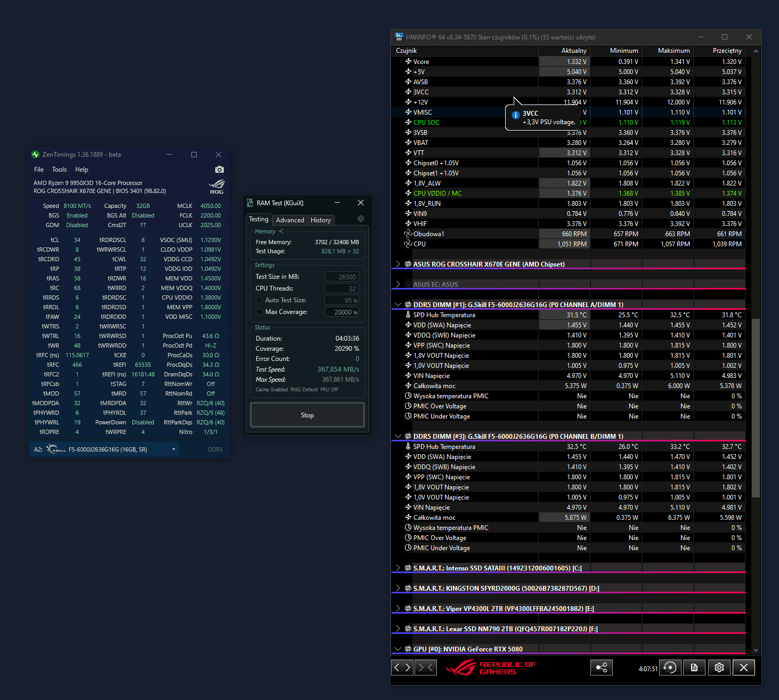Screen dimensions: 779x700
Task: Click the HWiNFO app icon in title bar
Action: click(399, 37)
